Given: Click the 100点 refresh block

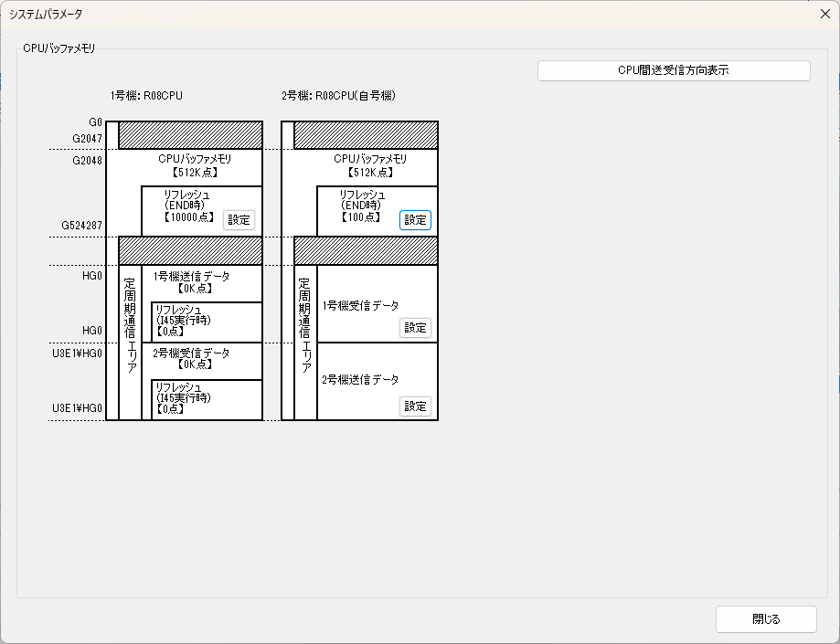Looking at the screenshot, I should (x=358, y=206).
